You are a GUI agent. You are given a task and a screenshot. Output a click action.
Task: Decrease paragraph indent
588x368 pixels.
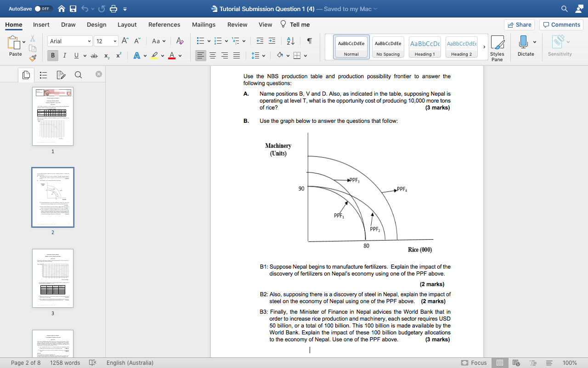tap(260, 41)
